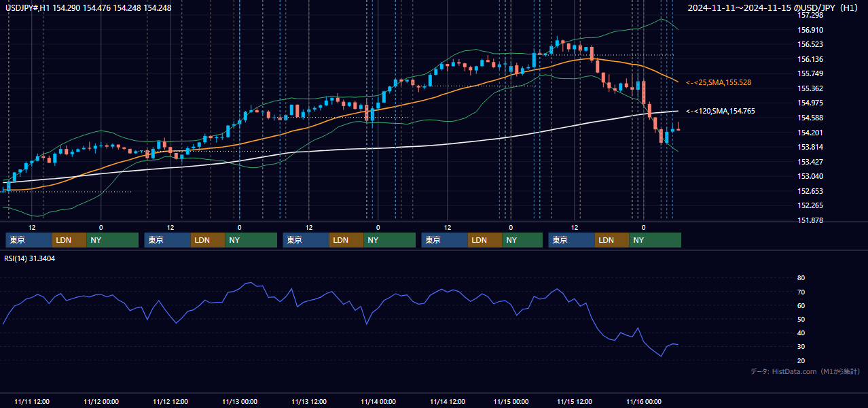Screen dimensions: 868x408
Task: Click the RSI scale value 60
Action: [x=801, y=305]
